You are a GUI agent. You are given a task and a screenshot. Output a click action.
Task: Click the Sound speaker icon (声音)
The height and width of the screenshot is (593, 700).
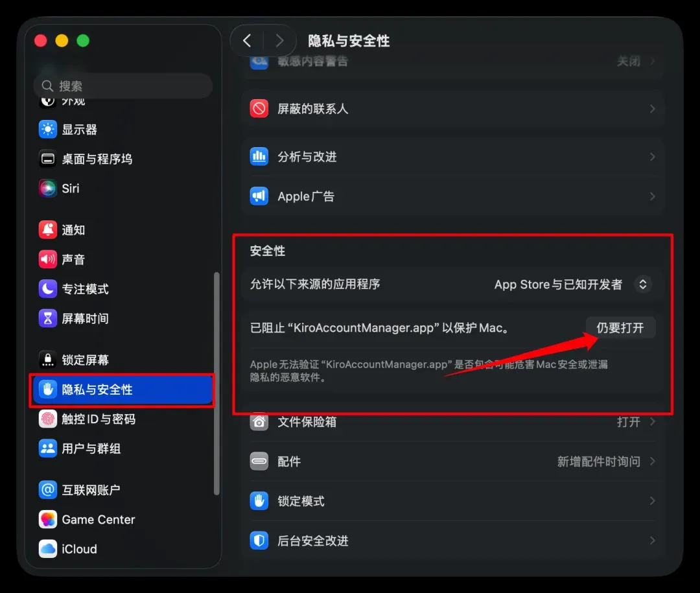(48, 259)
